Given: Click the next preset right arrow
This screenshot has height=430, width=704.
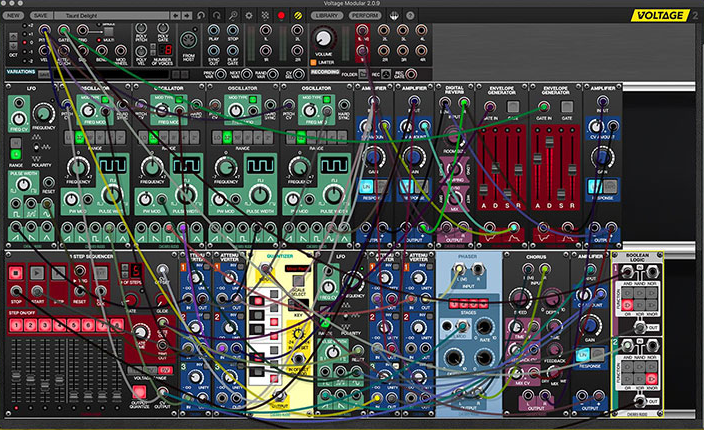Looking at the screenshot, I should click(187, 15).
